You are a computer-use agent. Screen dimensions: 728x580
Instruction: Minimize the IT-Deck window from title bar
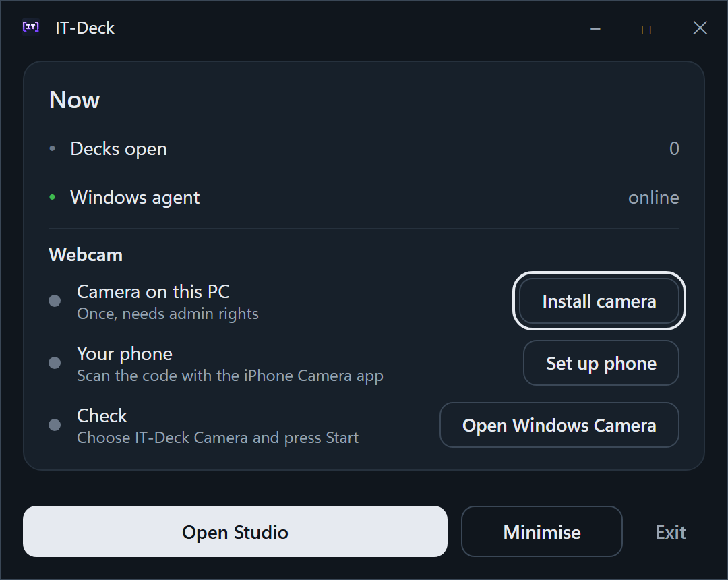[595, 29]
